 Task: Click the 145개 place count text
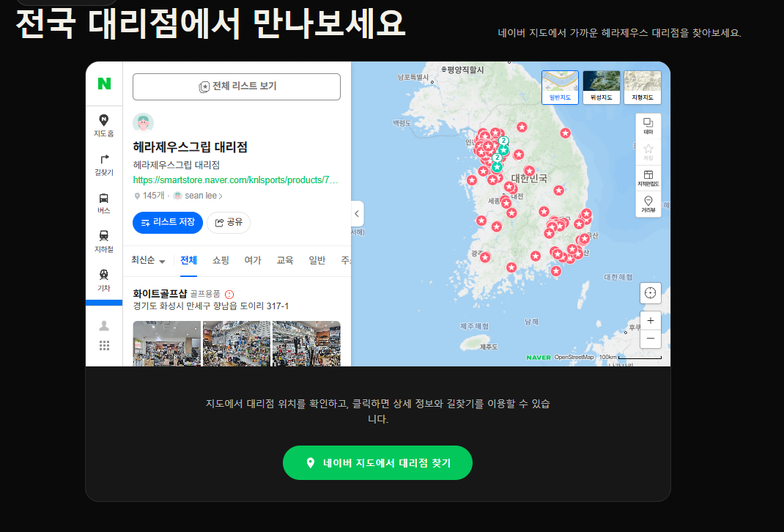point(153,196)
